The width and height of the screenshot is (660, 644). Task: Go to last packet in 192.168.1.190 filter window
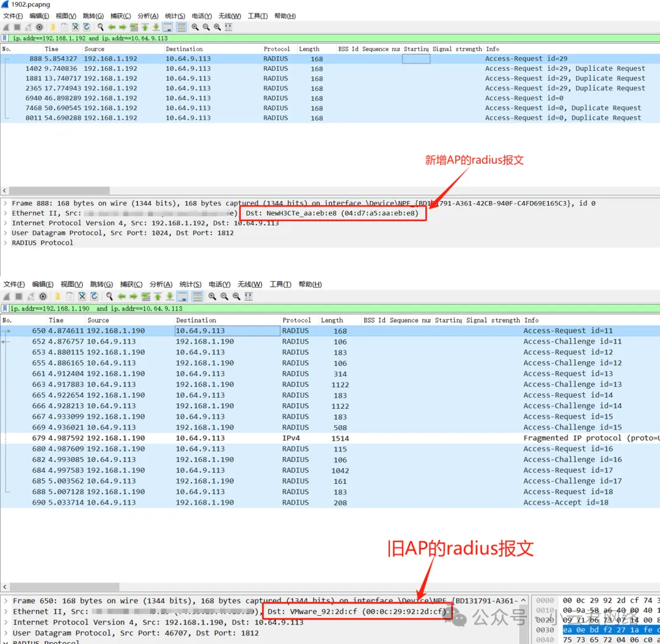click(170, 296)
